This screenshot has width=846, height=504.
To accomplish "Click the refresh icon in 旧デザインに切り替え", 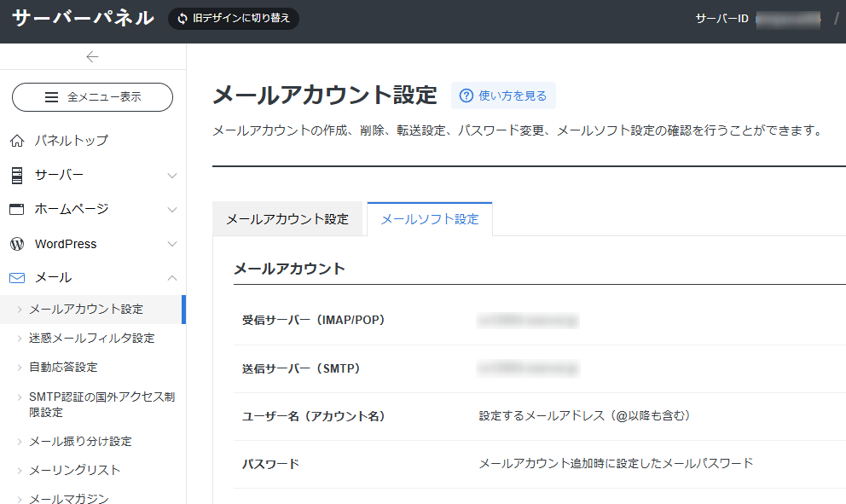I will click(182, 18).
